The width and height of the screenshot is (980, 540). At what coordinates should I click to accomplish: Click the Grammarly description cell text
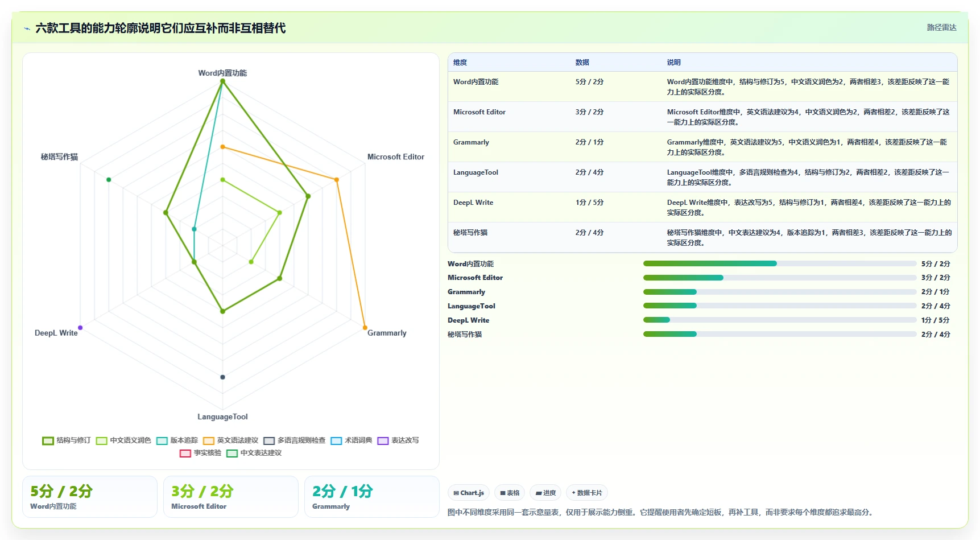pos(808,147)
